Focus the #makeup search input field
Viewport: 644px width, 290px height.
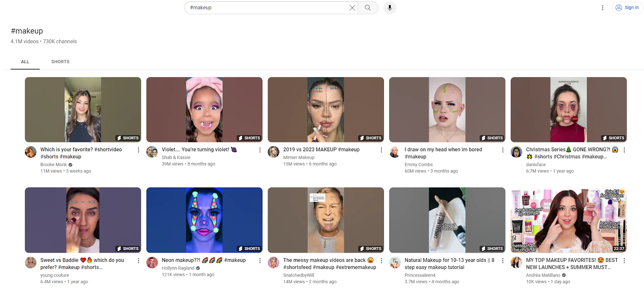(268, 8)
